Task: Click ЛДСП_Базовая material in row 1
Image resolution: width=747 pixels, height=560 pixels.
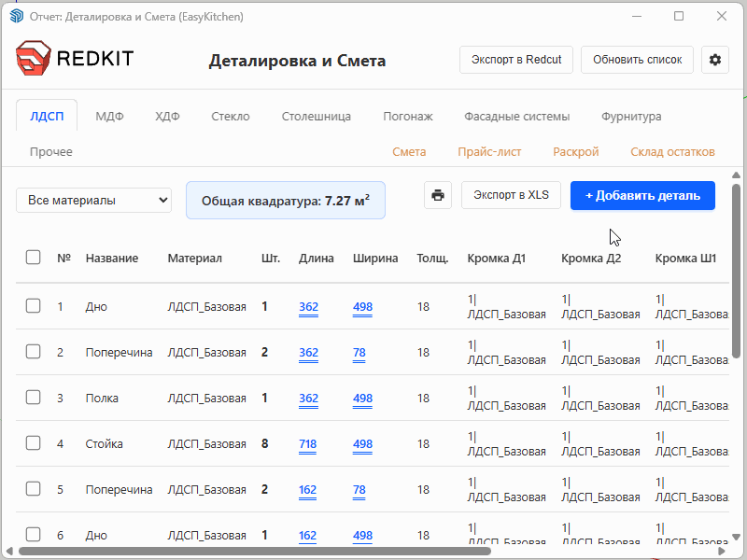Action: coord(206,307)
